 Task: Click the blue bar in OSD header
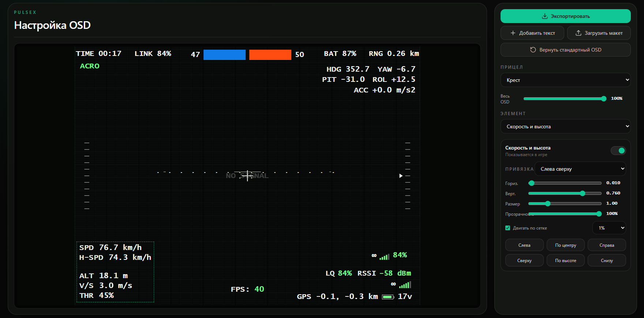point(224,55)
